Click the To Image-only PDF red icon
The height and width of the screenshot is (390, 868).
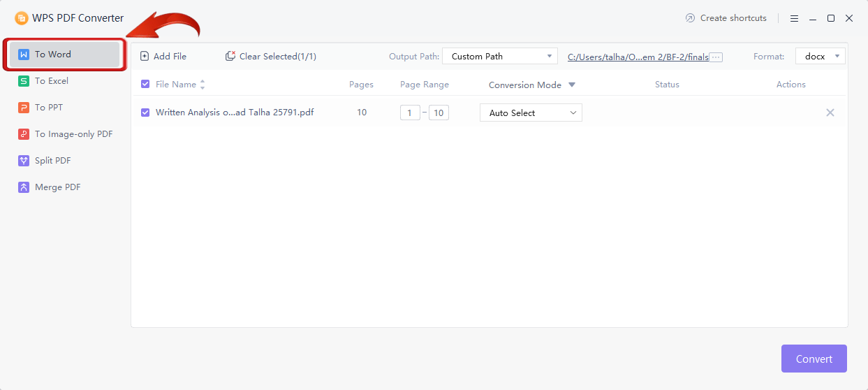(24, 134)
